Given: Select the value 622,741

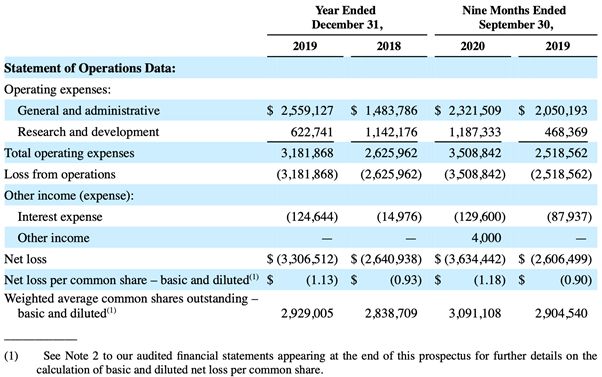Looking at the screenshot, I should click(312, 132).
